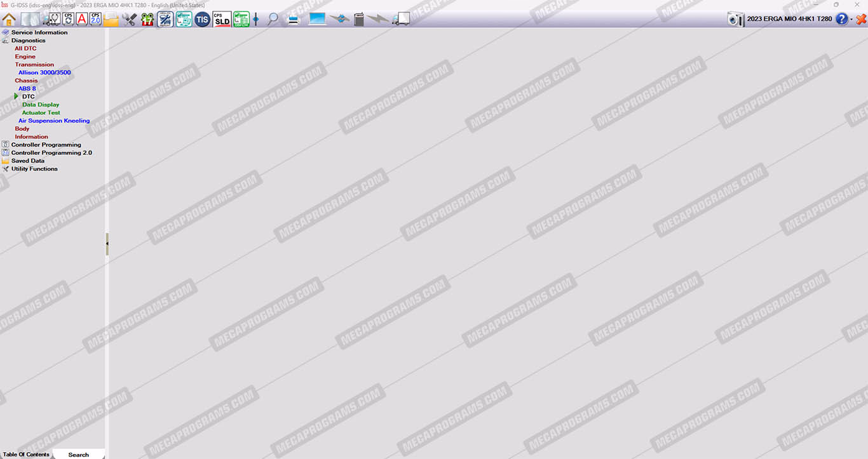Select DTC under ABS 8

point(29,96)
